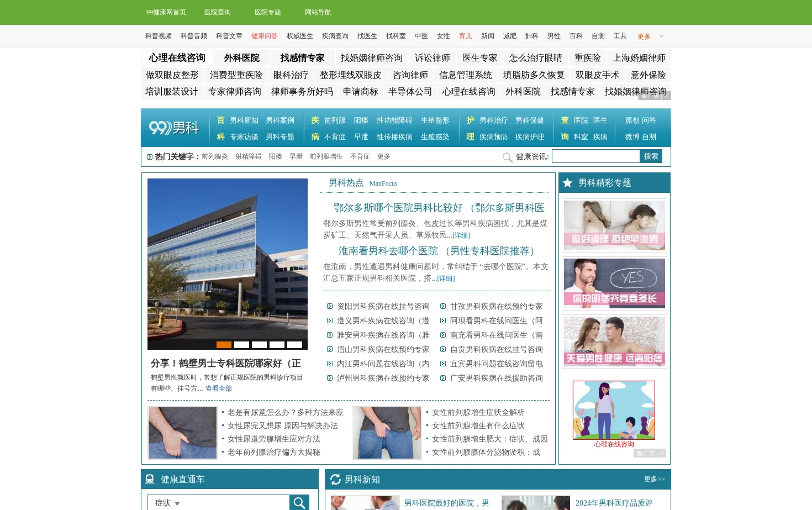The height and width of the screenshot is (510, 812).
Task: Click into the 健康资讯 search field
Action: coord(595,156)
